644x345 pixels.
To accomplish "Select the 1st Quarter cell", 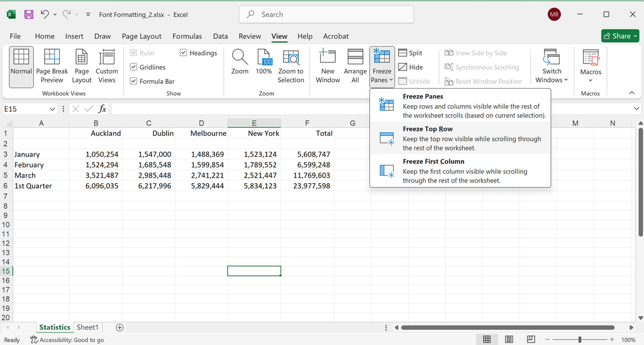I will pos(41,186).
